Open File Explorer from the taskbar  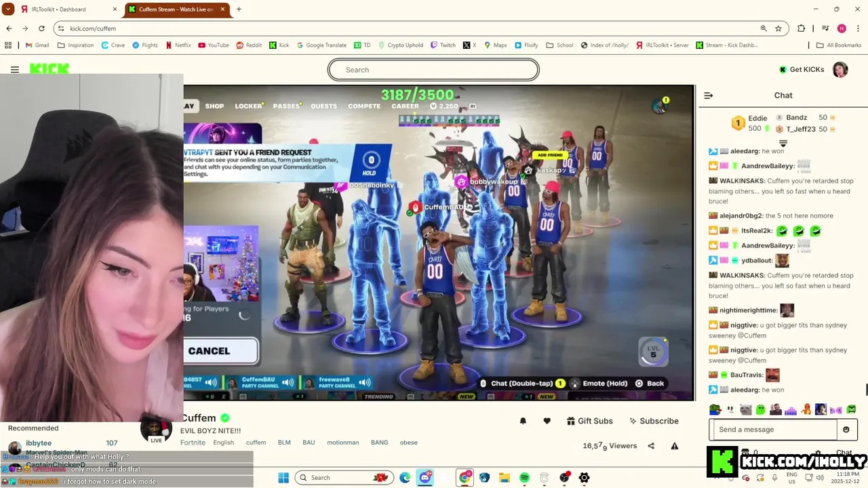505,478
